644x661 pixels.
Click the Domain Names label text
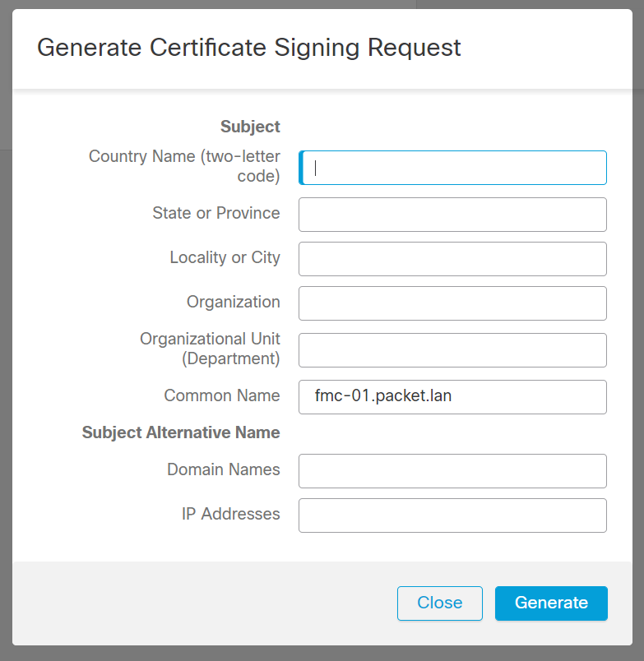coord(224,469)
